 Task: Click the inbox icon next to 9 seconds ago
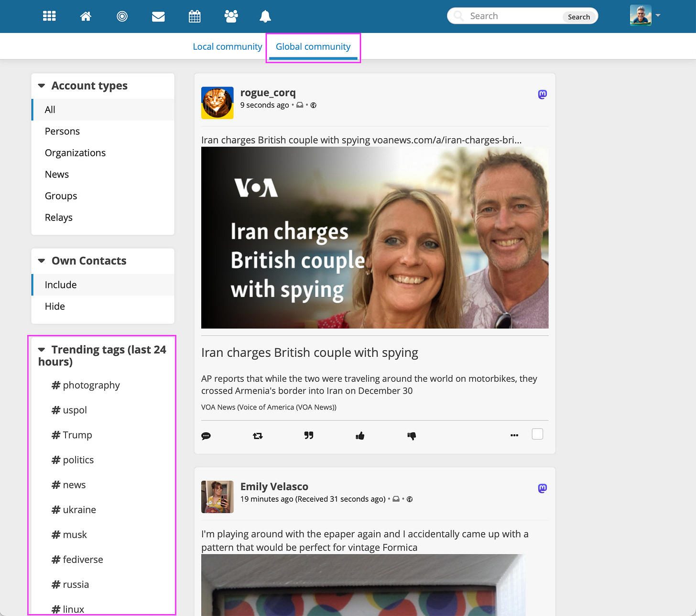pos(300,105)
